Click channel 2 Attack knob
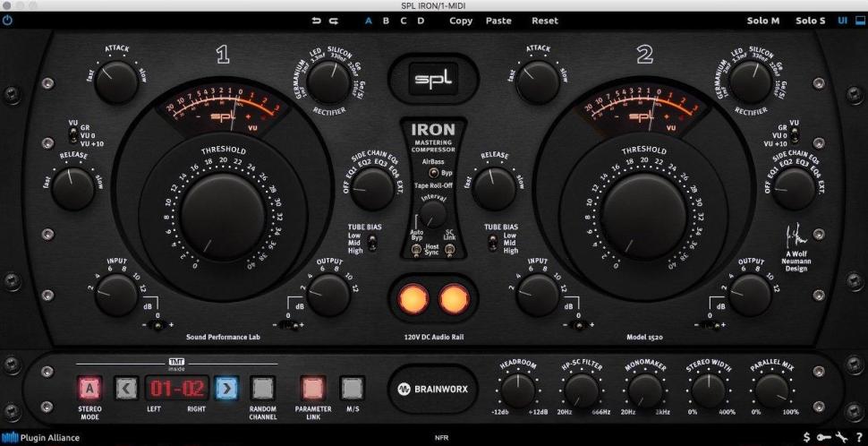868x446 pixels. pyautogui.click(x=538, y=82)
